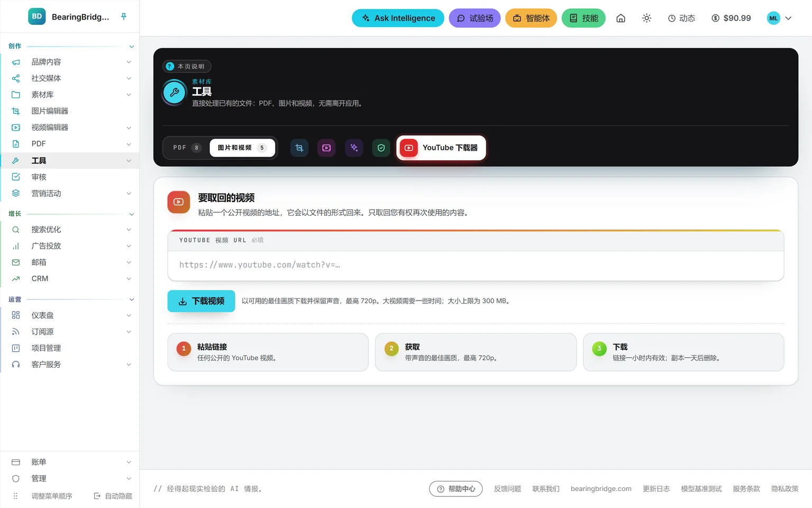Click 下载视频 button
This screenshot has height=508, width=812.
pos(201,301)
